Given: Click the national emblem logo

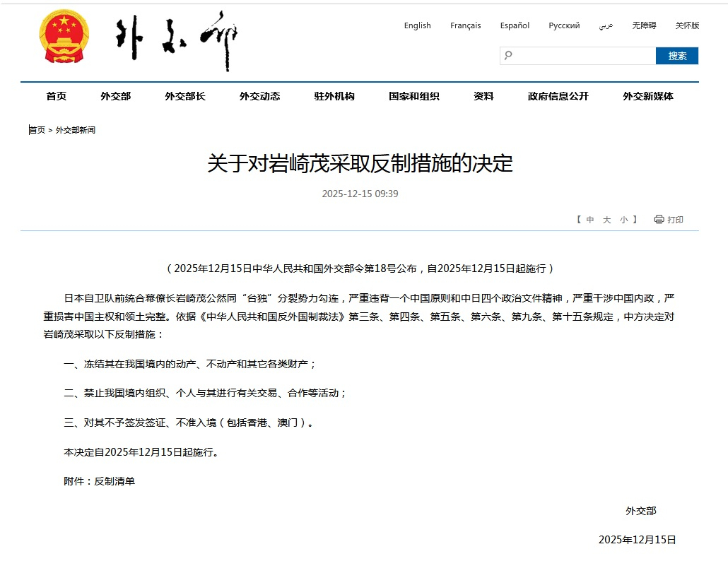Looking at the screenshot, I should (64, 40).
